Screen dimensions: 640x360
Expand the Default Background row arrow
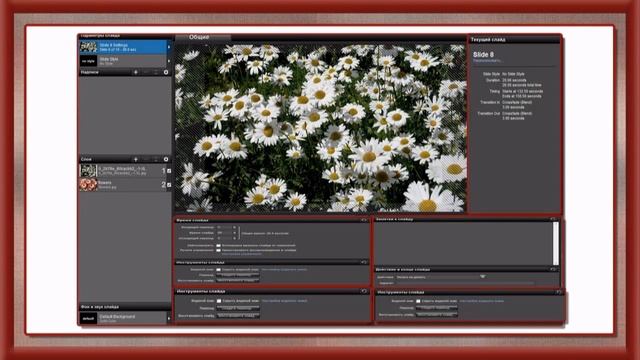pyautogui.click(x=169, y=318)
